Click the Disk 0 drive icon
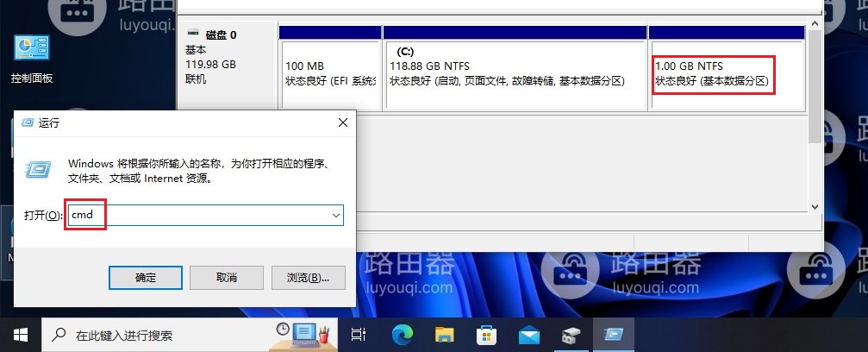 tap(193, 34)
